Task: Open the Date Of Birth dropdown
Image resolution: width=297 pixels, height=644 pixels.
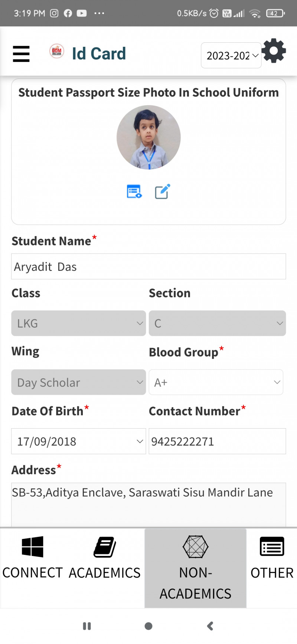Action: click(78, 441)
